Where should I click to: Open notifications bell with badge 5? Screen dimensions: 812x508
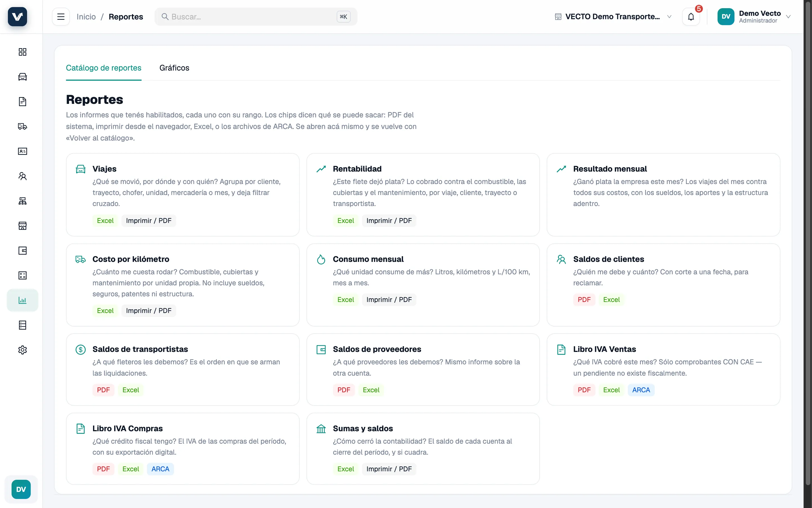coord(691,16)
